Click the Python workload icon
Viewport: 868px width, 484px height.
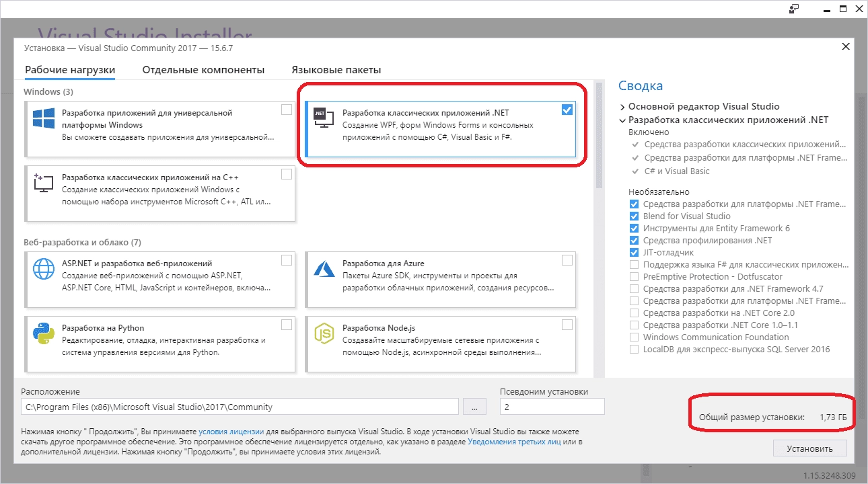[x=44, y=334]
